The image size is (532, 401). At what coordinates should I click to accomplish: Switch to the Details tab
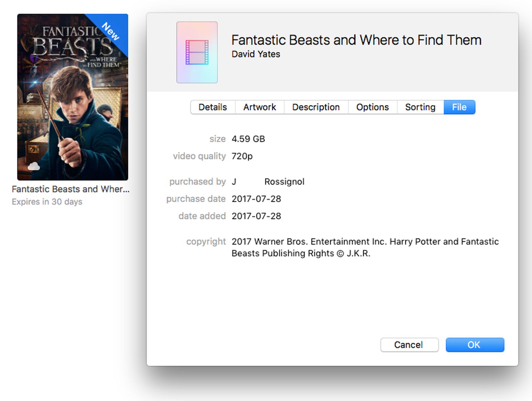(212, 107)
